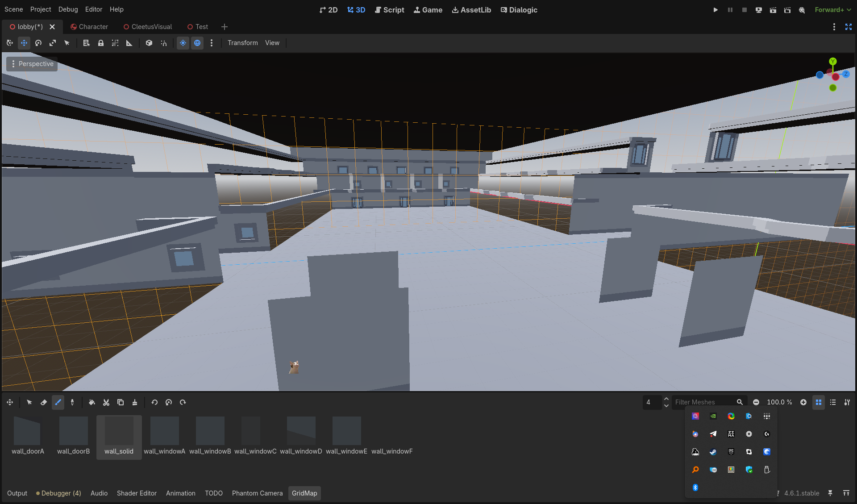857x504 pixels.
Task: Open the Perspective viewport menu
Action: coord(32,64)
